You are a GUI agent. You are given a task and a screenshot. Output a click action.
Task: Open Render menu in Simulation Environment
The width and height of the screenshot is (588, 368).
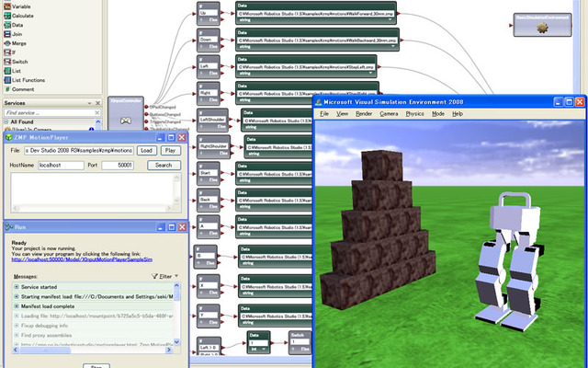click(x=364, y=113)
